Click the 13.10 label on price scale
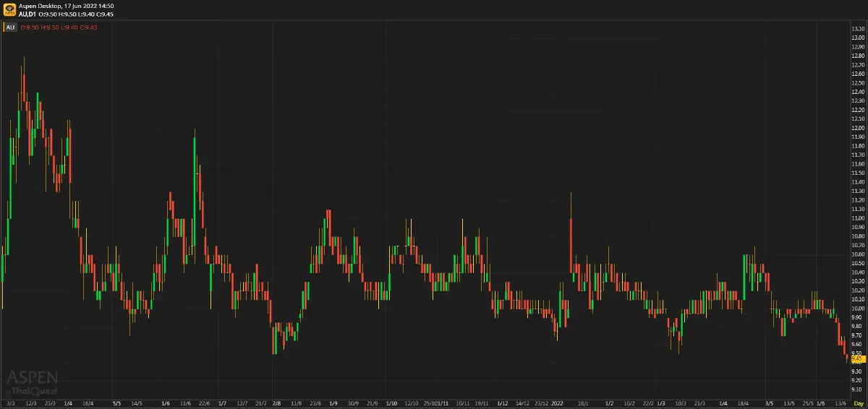The image size is (868, 409). click(x=858, y=29)
